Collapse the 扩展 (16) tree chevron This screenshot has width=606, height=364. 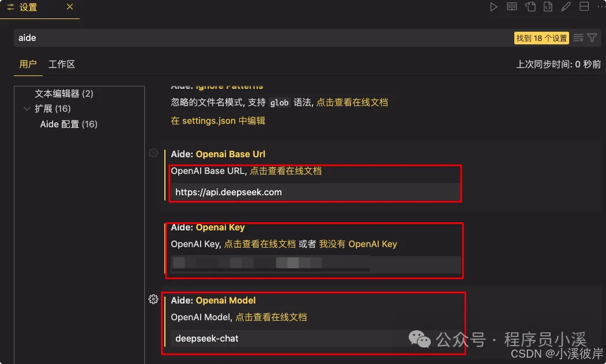27,109
